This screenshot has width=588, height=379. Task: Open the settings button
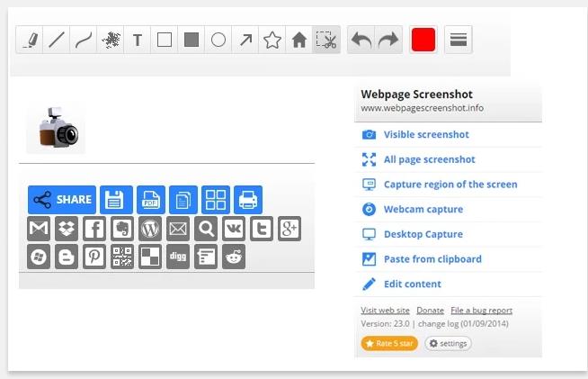click(448, 343)
